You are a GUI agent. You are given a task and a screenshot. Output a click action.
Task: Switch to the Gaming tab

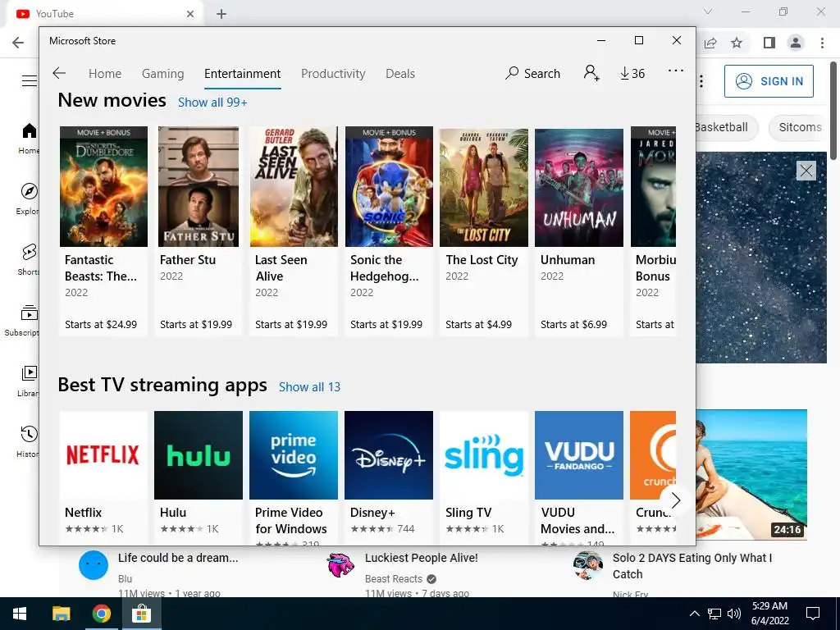tap(163, 73)
